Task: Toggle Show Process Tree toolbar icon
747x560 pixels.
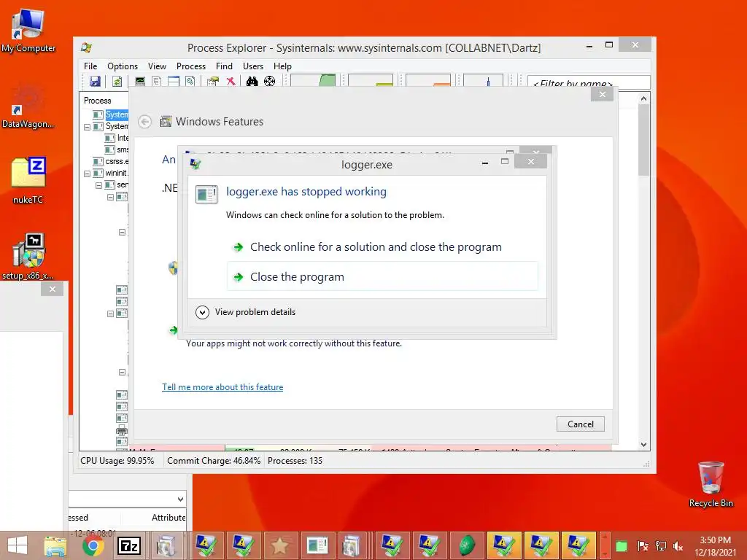Action: (156, 81)
